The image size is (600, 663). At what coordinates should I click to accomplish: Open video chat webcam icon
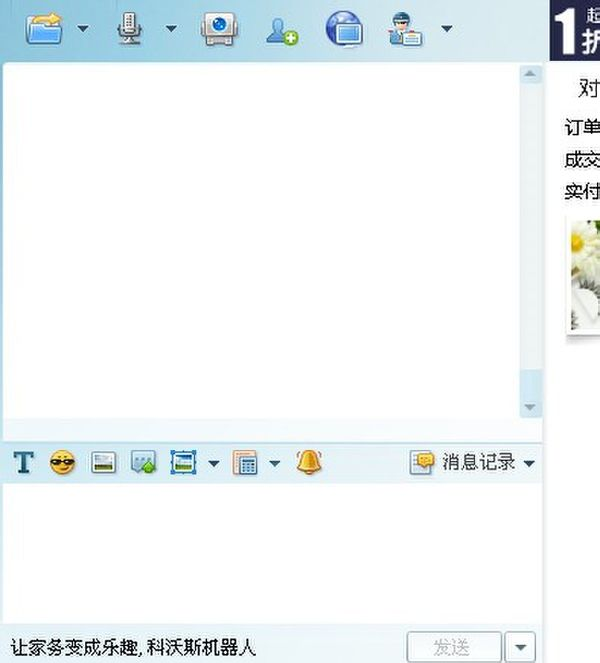219,29
